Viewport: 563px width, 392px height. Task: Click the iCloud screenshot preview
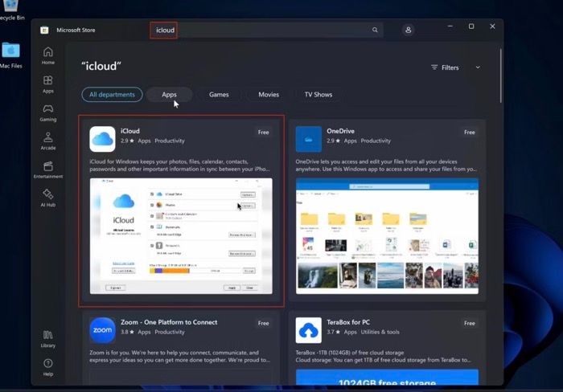coord(181,236)
